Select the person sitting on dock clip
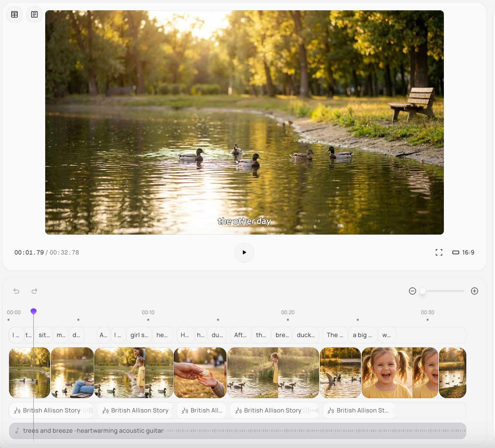 click(72, 373)
